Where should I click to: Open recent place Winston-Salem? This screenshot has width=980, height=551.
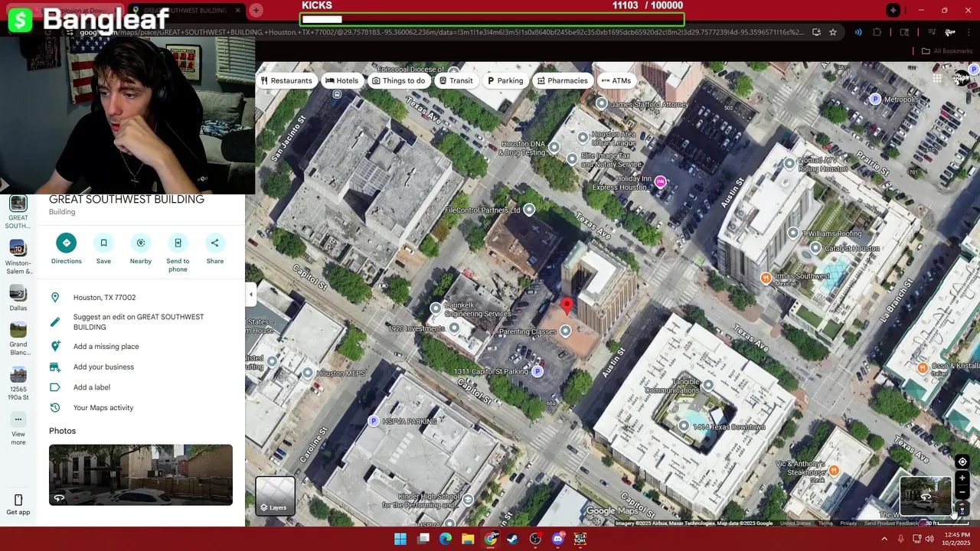18,257
